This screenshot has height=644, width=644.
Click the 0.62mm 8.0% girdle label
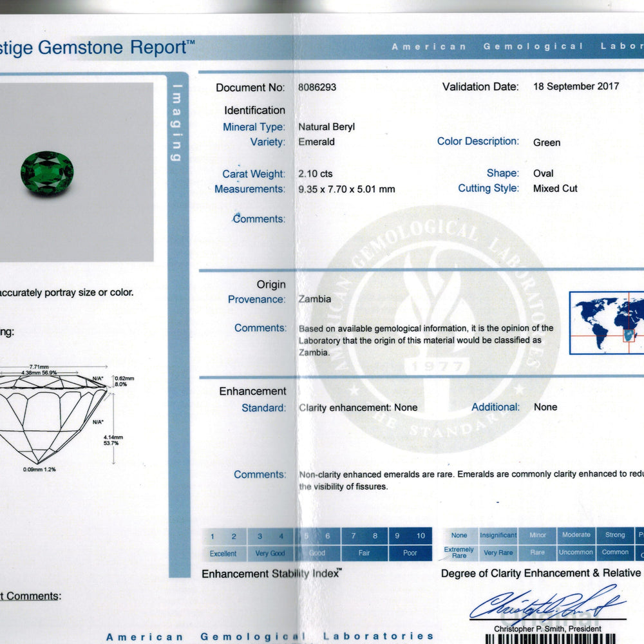124,381
